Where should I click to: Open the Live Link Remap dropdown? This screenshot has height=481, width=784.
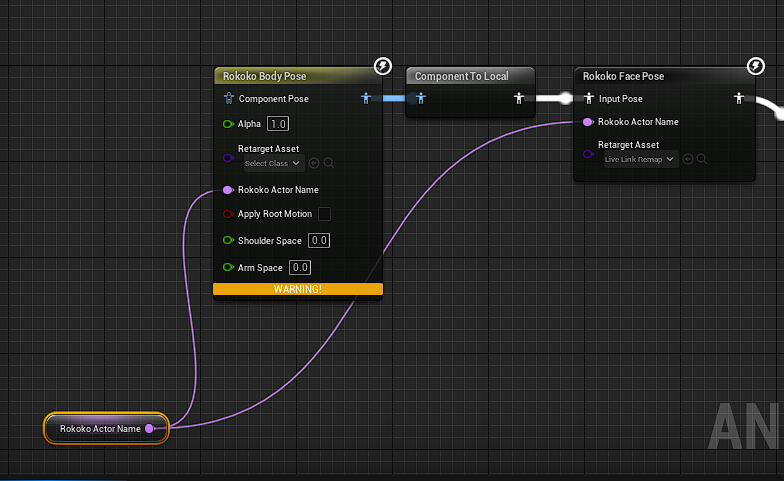(640, 160)
